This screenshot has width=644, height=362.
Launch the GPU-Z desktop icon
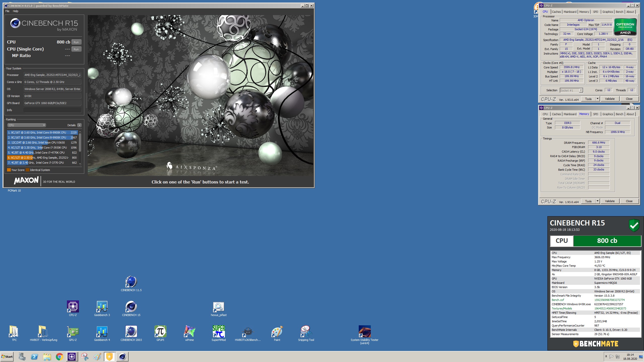coord(73,334)
